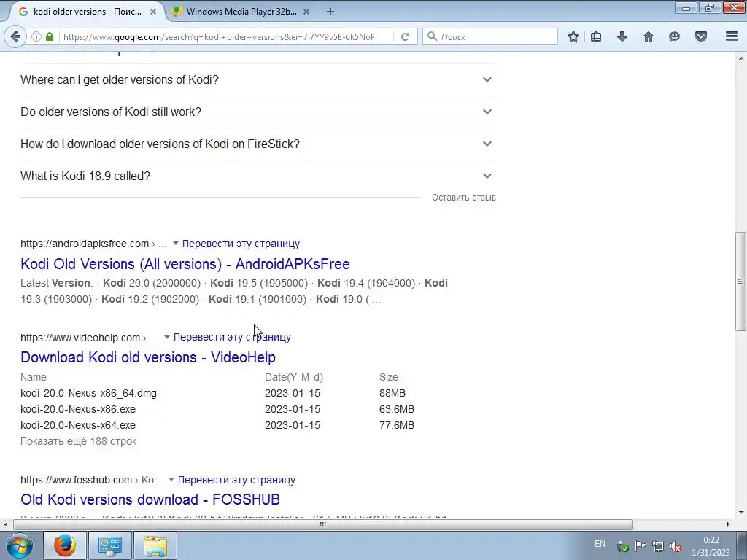Open dropdown arrow beside androidapksfree.com URL
The height and width of the screenshot is (560, 747).
(175, 244)
